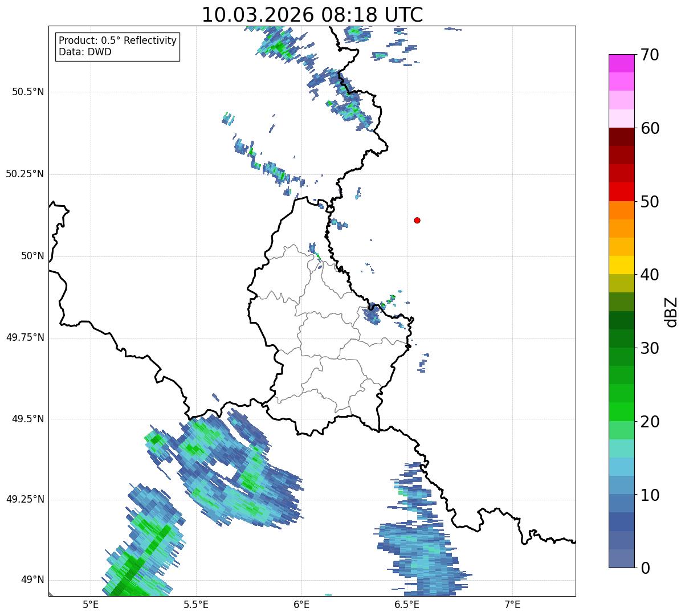Click the 50.25°N latitude label
The image size is (685, 616).
point(25,174)
